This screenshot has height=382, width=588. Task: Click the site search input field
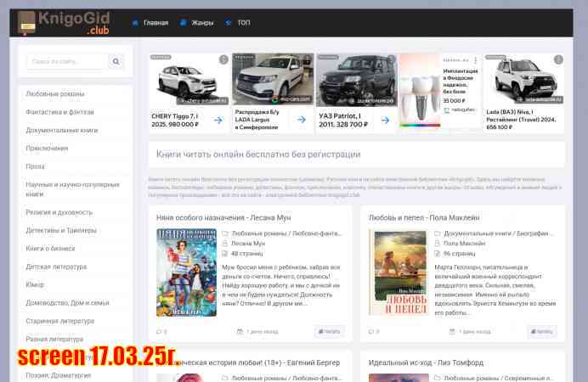(66, 61)
